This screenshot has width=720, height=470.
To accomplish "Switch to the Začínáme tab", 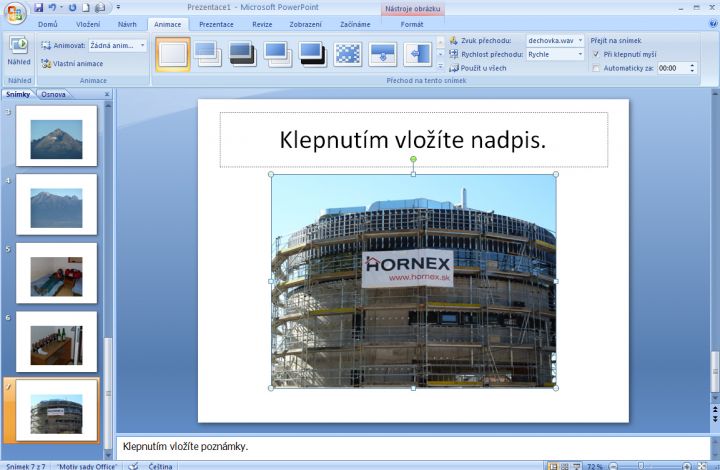I will (x=355, y=24).
